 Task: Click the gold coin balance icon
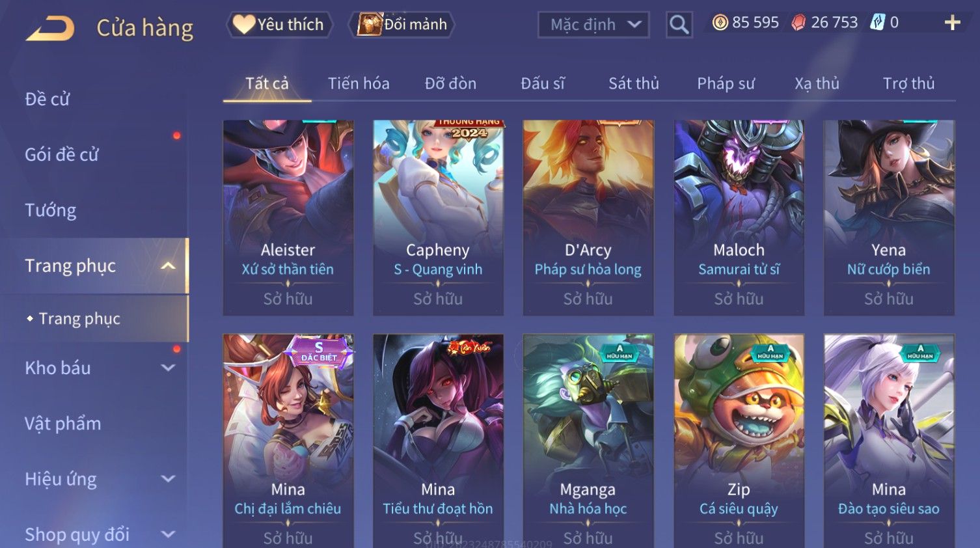(x=720, y=23)
